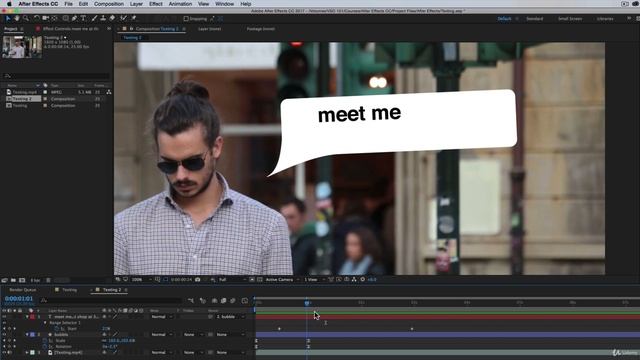
Task: Select the Pan Behind anchor point tool
Action: click(x=54, y=18)
